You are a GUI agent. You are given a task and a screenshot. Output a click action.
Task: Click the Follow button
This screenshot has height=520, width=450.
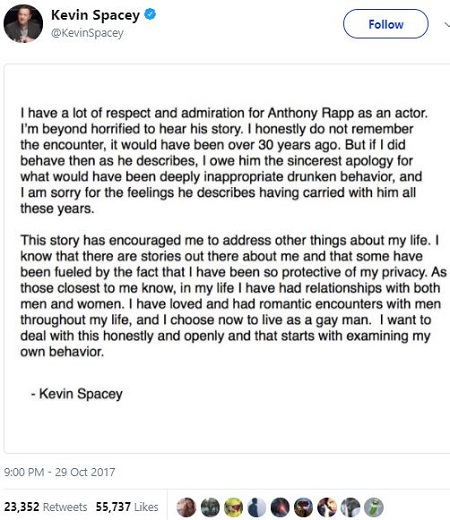pos(386,24)
